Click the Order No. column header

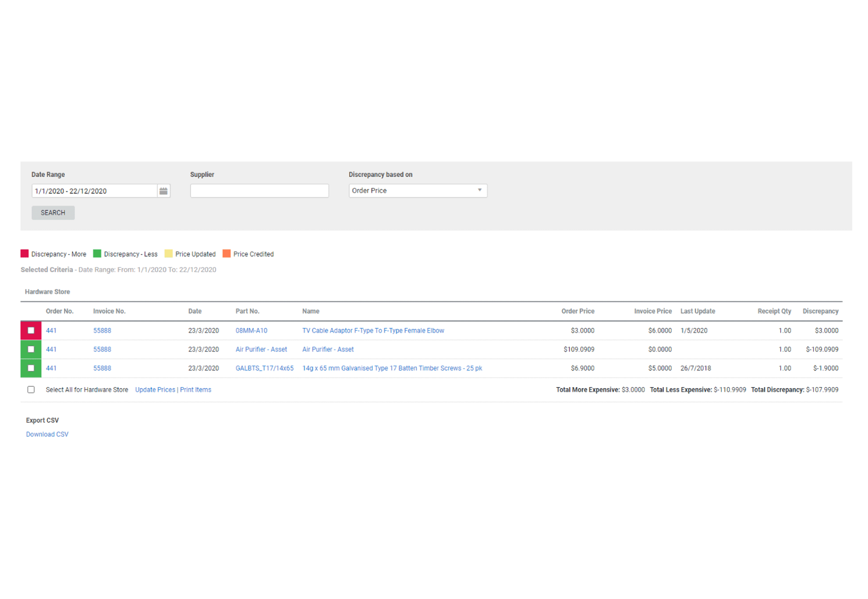click(60, 311)
